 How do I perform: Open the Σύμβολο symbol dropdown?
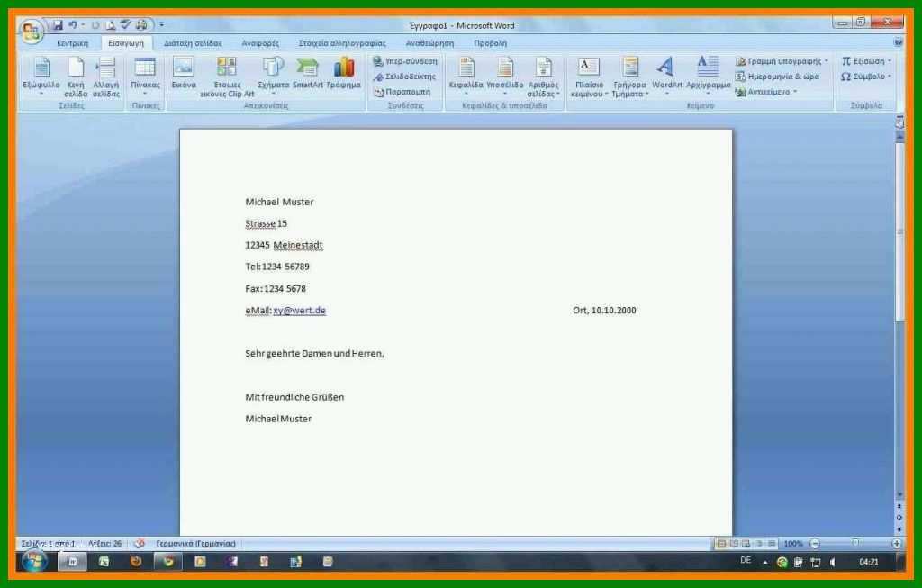point(865,77)
